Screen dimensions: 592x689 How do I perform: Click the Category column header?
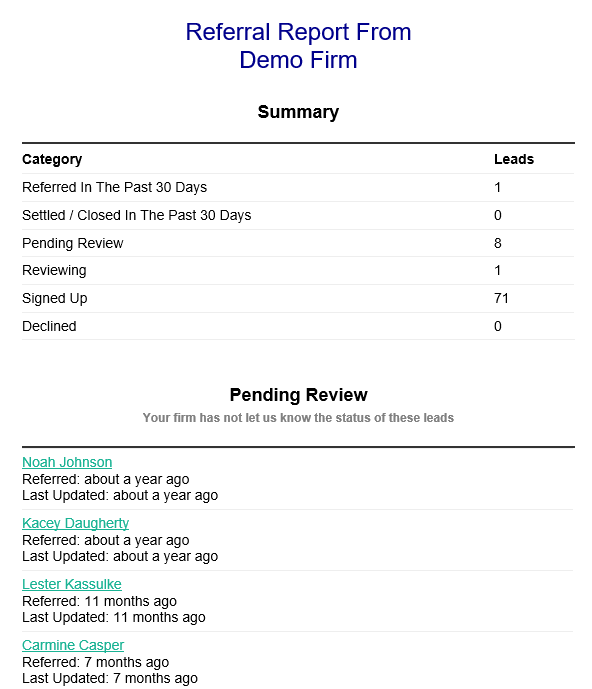(52, 159)
